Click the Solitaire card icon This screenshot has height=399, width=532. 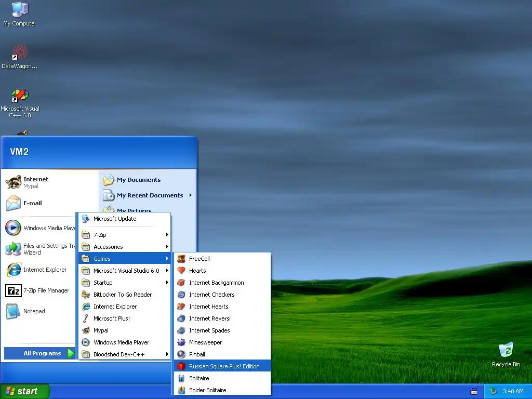point(181,378)
